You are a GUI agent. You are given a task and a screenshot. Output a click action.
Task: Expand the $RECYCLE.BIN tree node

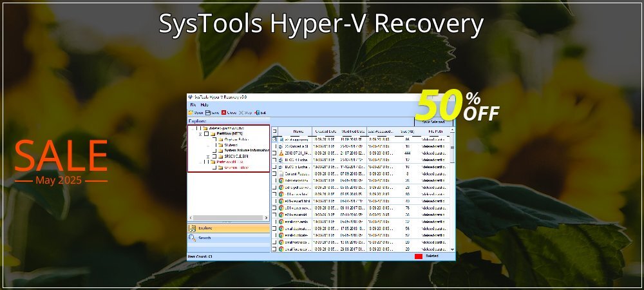[208, 156]
